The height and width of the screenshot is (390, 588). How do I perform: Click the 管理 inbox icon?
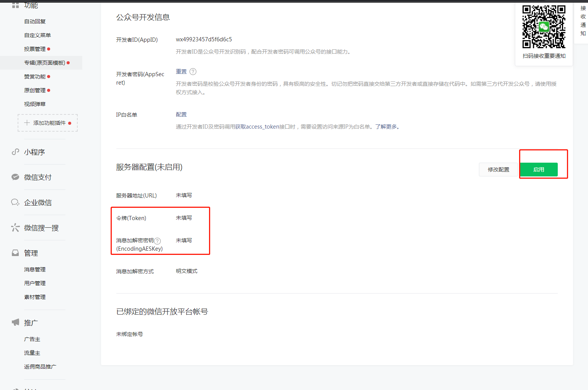pos(15,253)
